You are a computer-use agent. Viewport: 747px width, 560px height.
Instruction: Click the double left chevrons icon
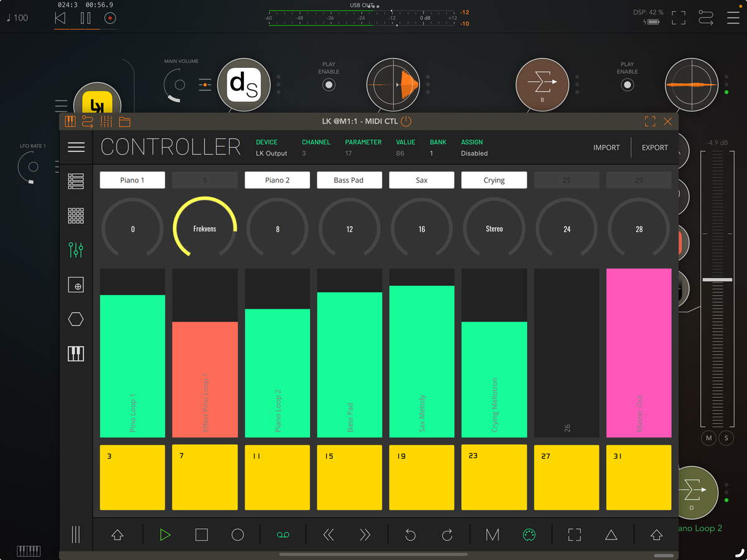point(329,534)
